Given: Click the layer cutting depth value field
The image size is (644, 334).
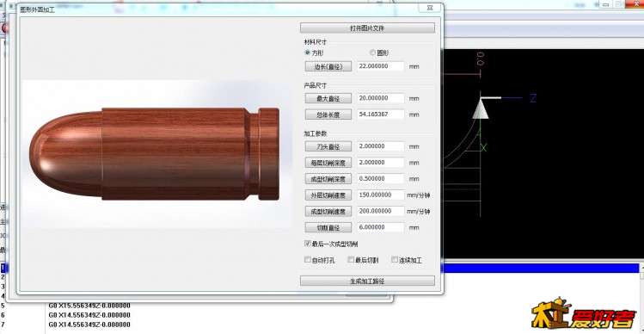Looking at the screenshot, I should pyautogui.click(x=380, y=163).
